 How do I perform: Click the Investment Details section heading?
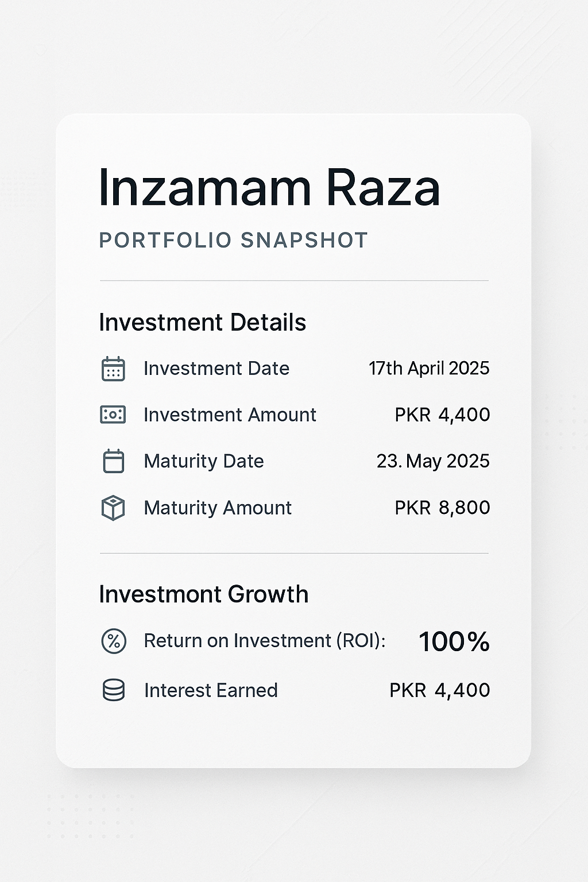[x=202, y=322]
